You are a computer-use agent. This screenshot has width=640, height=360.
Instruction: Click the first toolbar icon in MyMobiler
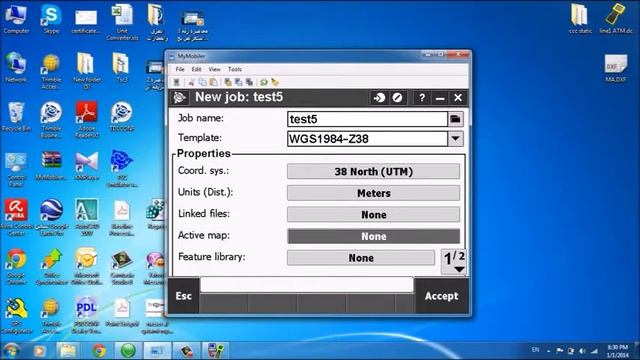[x=177, y=82]
